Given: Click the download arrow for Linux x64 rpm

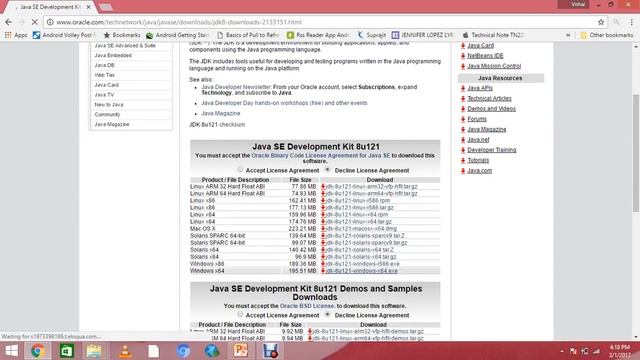Looking at the screenshot, I should tap(323, 214).
